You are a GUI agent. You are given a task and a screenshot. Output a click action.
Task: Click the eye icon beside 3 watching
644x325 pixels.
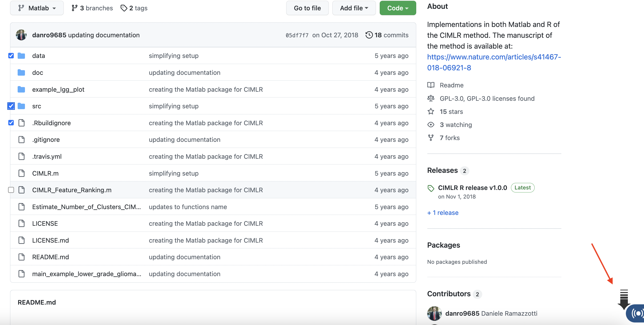click(431, 124)
